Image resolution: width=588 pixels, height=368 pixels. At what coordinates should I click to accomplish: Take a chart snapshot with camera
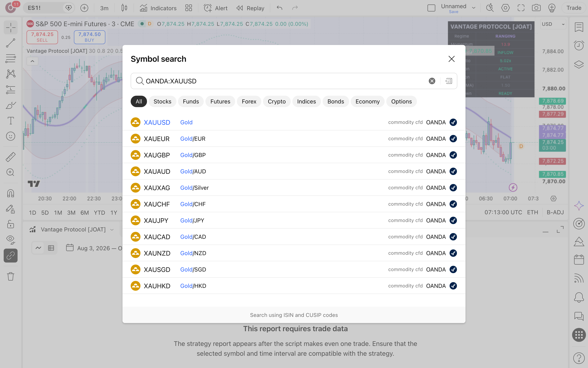[536, 8]
